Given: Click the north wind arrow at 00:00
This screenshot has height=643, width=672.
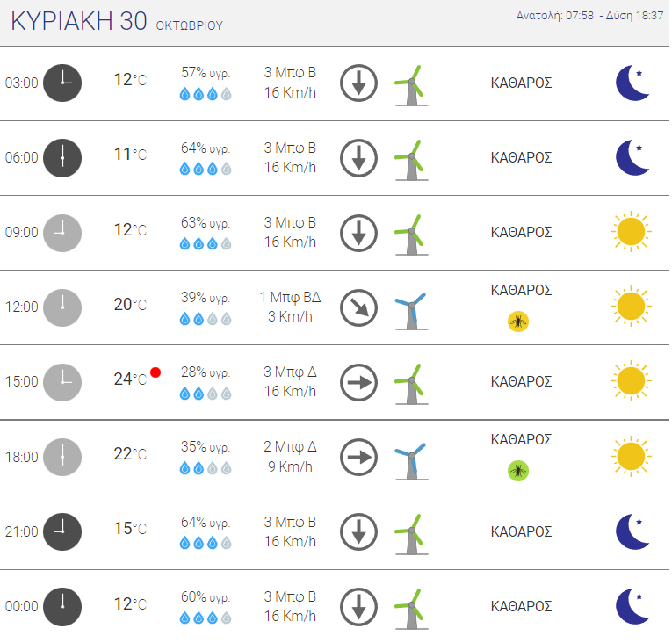Looking at the screenshot, I should (358, 606).
